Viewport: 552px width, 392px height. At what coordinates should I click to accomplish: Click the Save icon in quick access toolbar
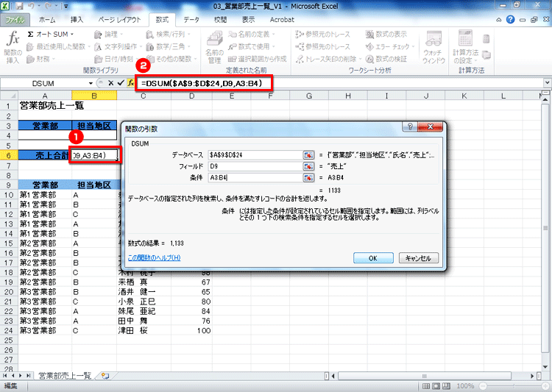click(x=19, y=6)
